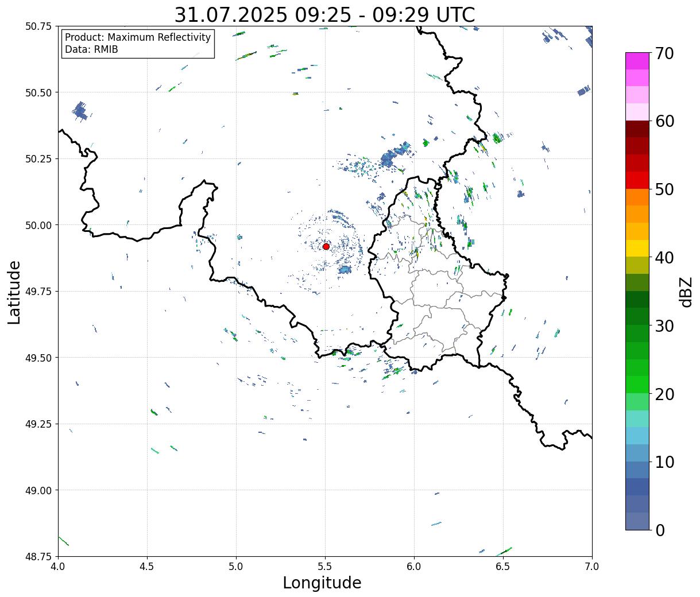
Task: Click latitude tick label 49.00
Action: 38,490
